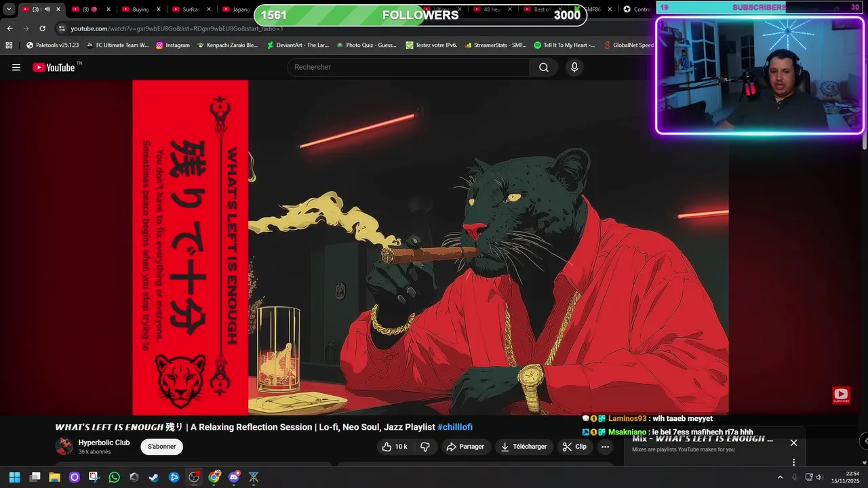Start voice search with the microphone
This screenshot has width=868, height=488.
pyautogui.click(x=574, y=67)
